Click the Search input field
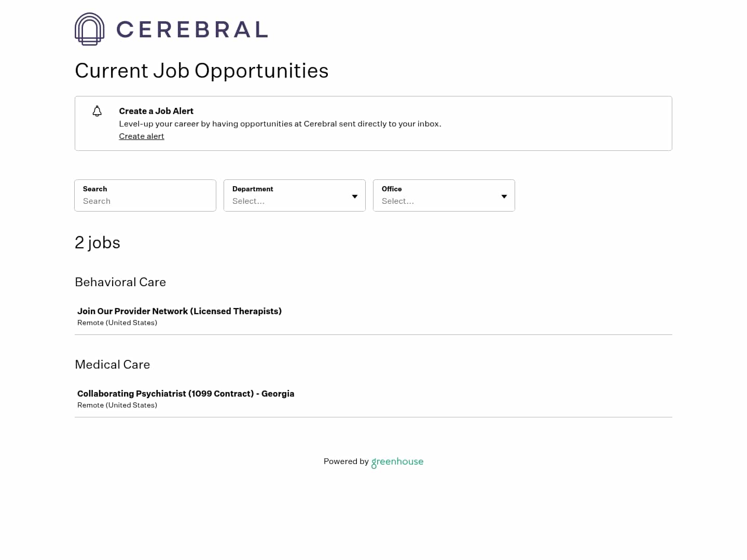Screen dimensions: 747x560 point(145,201)
